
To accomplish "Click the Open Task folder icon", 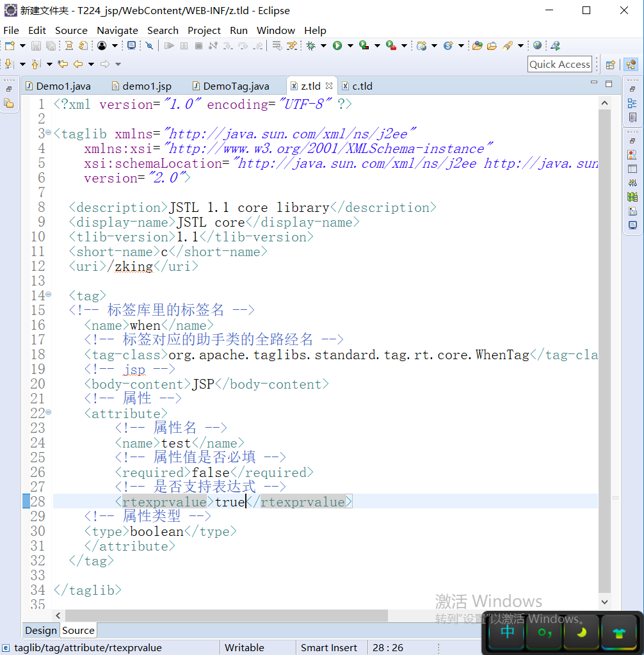I will click(492, 45).
